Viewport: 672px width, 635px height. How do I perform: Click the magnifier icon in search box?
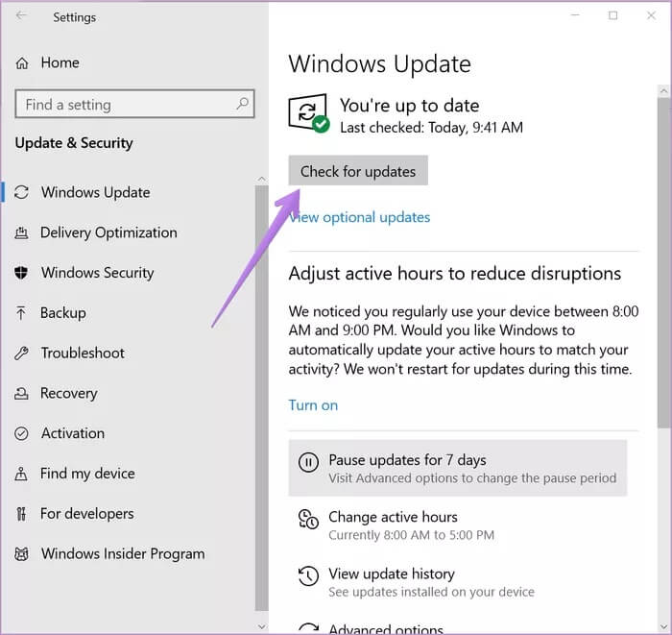(x=243, y=104)
